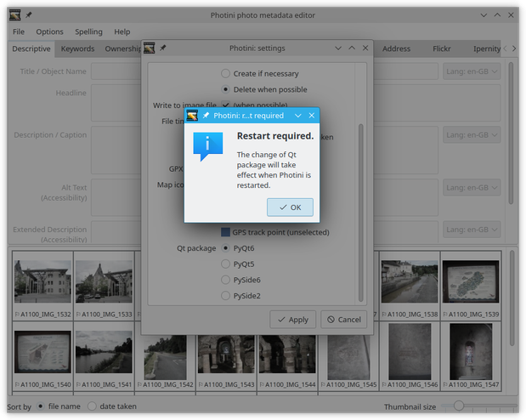The width and height of the screenshot is (526, 420).
Task: Close the Photini settings window
Action: [365, 48]
